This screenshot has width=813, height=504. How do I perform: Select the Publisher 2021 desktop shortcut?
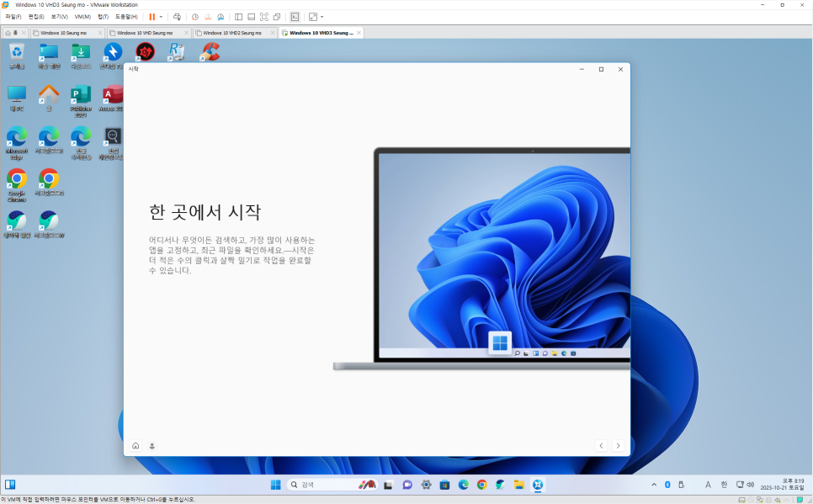pyautogui.click(x=81, y=101)
